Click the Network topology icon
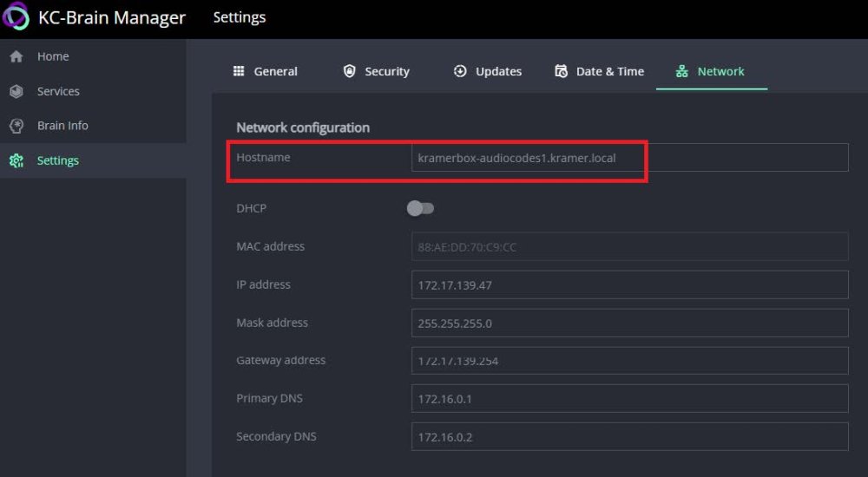868x477 pixels. tap(681, 71)
